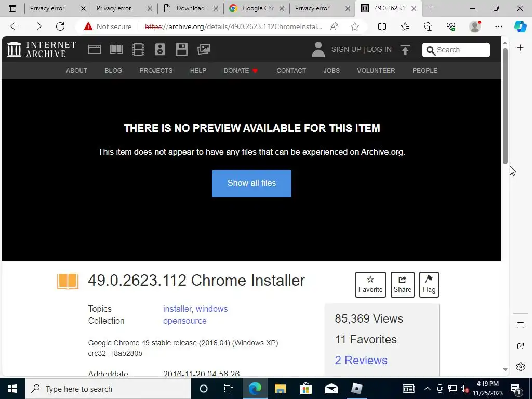Click the user avatar icon beside Sign Up
The image size is (532, 399).
(x=318, y=49)
